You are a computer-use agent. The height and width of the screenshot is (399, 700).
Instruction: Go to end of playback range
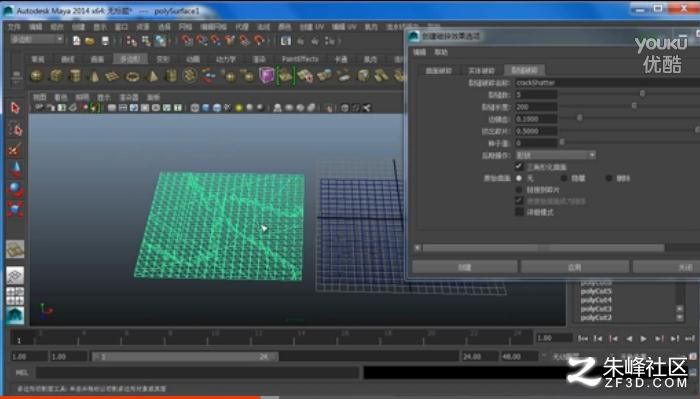coord(690,339)
